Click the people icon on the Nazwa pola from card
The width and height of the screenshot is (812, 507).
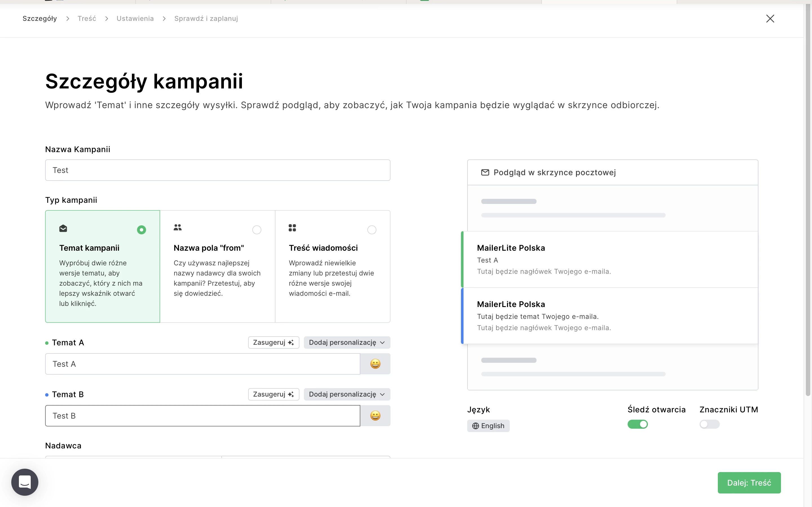pyautogui.click(x=178, y=228)
